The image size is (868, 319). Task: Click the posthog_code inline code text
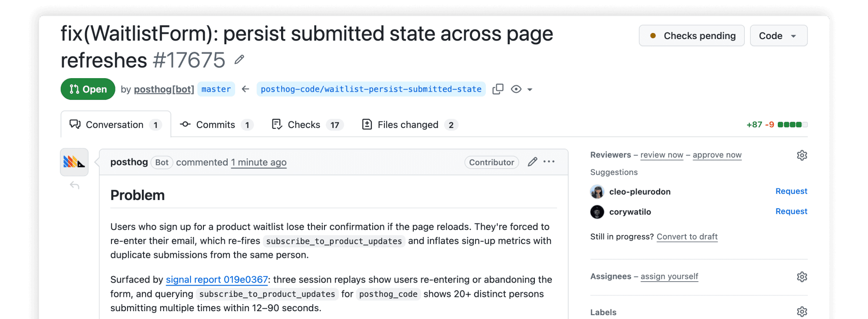pyautogui.click(x=388, y=294)
